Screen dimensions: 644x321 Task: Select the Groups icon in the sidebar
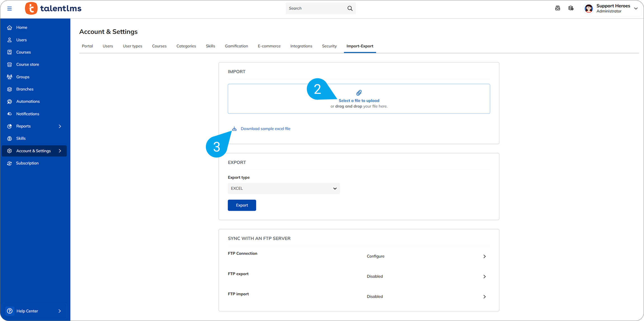(x=10, y=77)
